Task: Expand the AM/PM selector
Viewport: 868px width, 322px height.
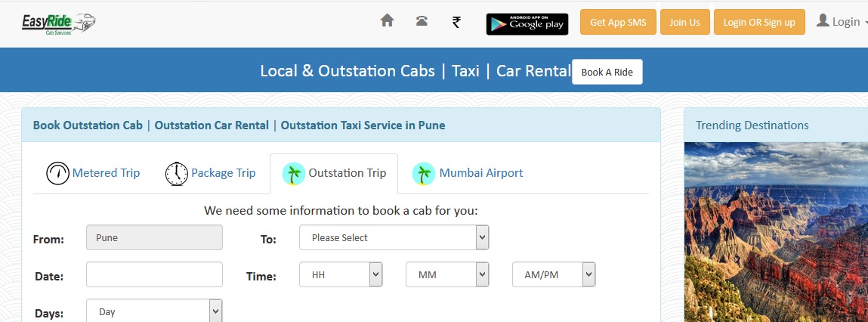Action: pyautogui.click(x=554, y=274)
